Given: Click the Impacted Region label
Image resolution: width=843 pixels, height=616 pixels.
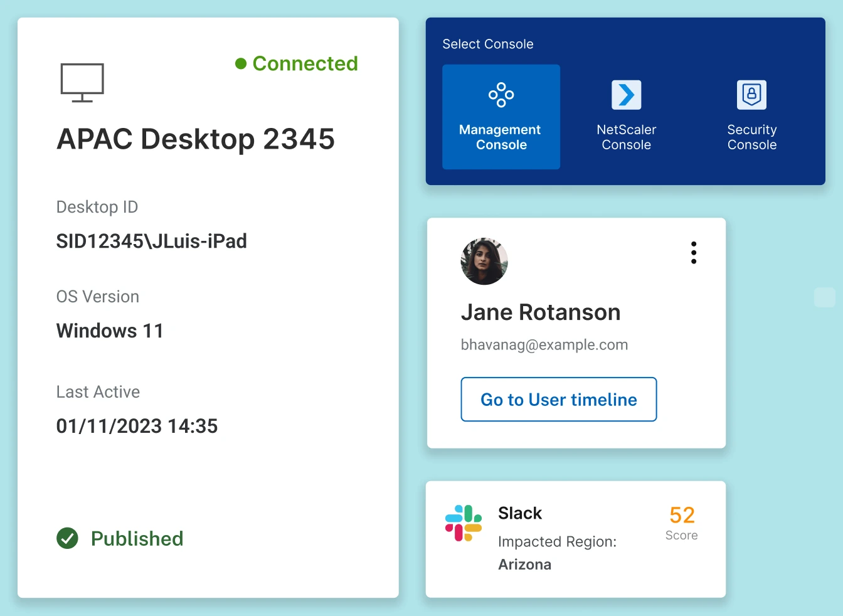Looking at the screenshot, I should 558,542.
